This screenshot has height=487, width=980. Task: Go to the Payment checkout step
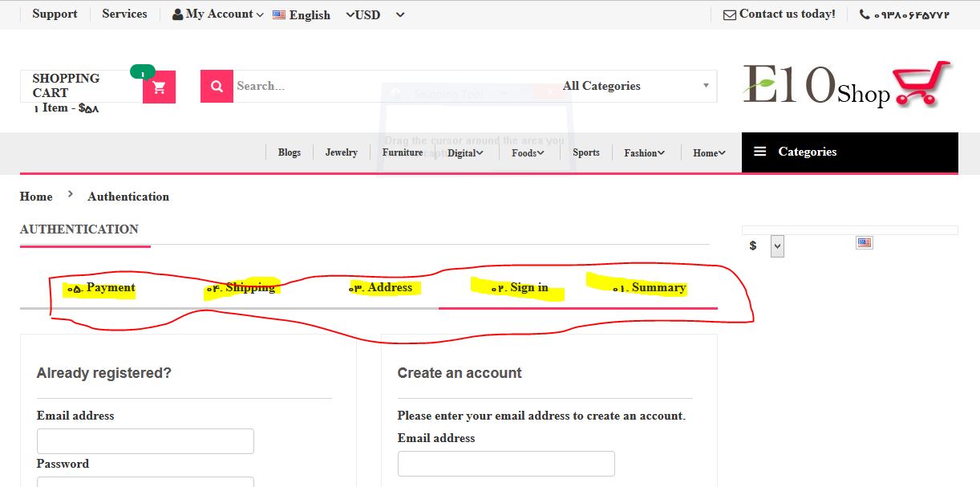(x=101, y=287)
